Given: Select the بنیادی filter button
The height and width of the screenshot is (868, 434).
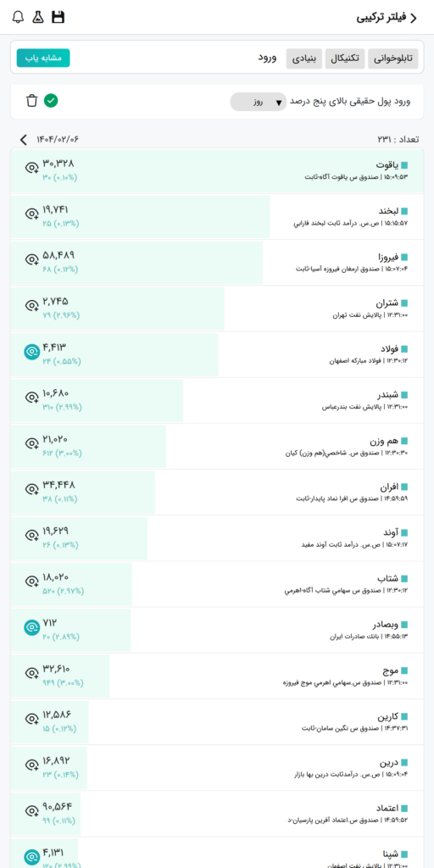Looking at the screenshot, I should click(304, 58).
